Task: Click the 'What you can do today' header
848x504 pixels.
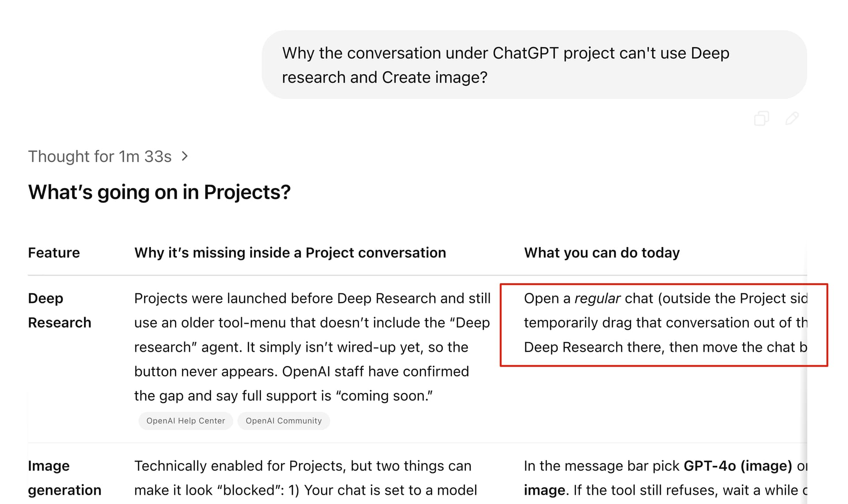Action: click(602, 253)
